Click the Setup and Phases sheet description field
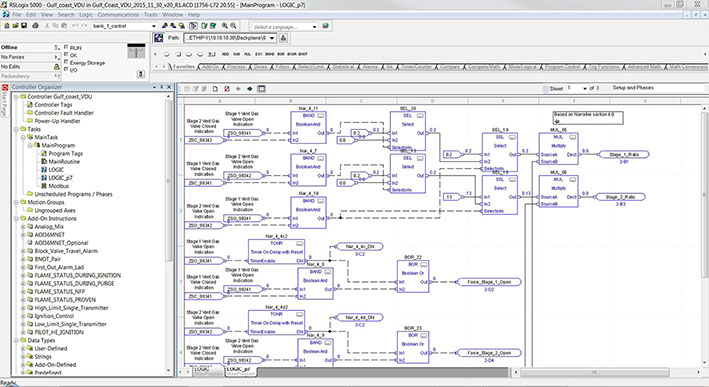The height and width of the screenshot is (387, 709). click(x=658, y=88)
